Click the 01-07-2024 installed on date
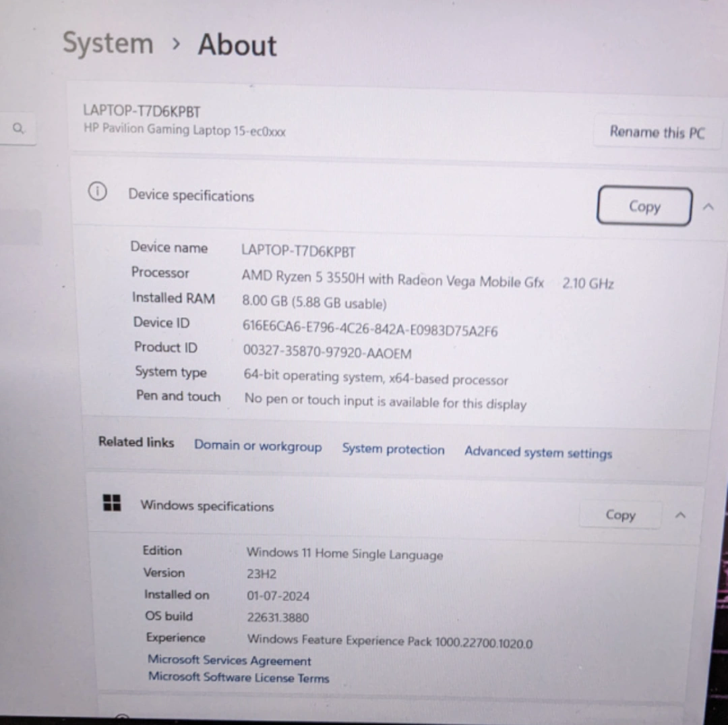This screenshot has height=725, width=728. click(x=278, y=596)
